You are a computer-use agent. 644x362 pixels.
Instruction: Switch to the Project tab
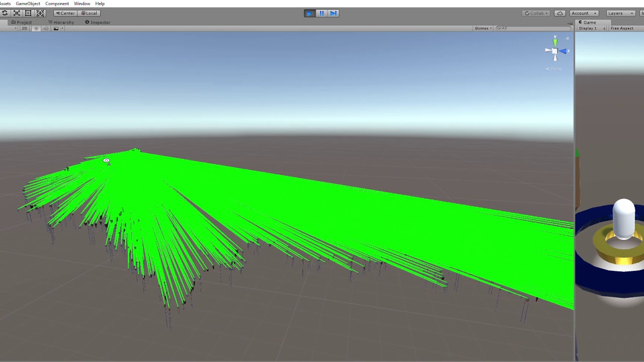tap(21, 22)
